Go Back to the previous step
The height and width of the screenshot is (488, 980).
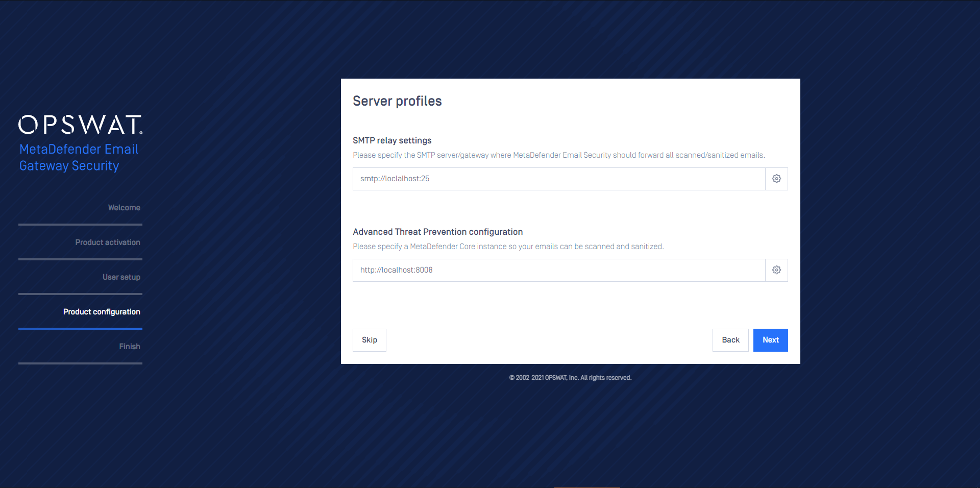[x=730, y=340]
